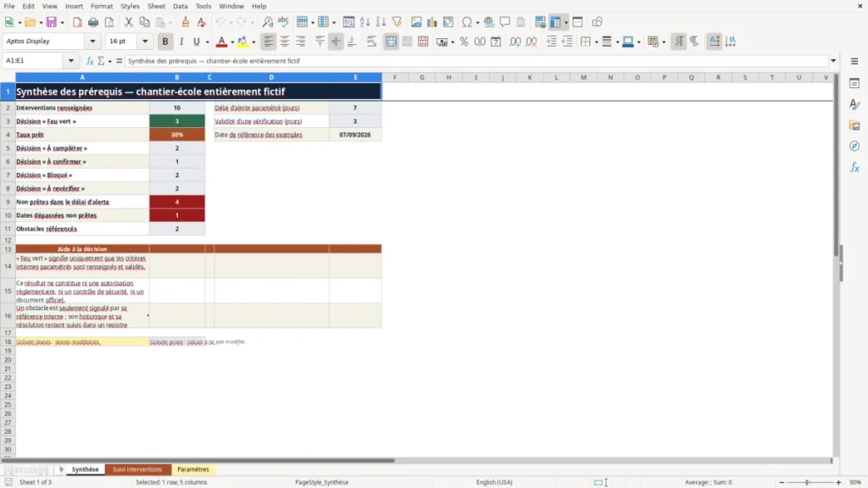The width and height of the screenshot is (868, 488).
Task: Click the Select Function sum button
Action: coord(101,61)
